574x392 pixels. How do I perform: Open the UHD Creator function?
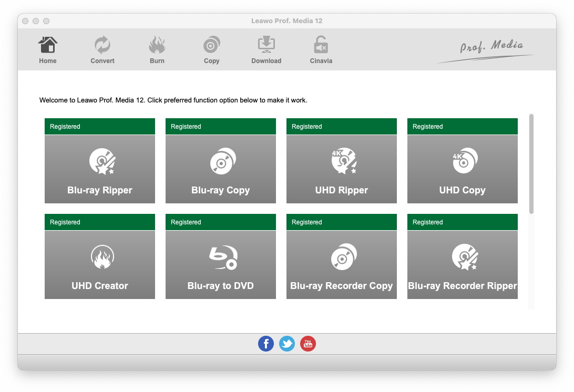100,265
